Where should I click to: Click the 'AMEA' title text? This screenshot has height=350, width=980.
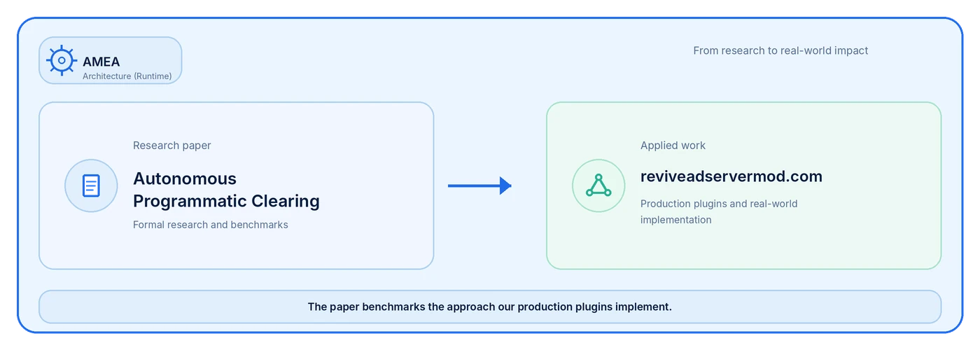101,62
